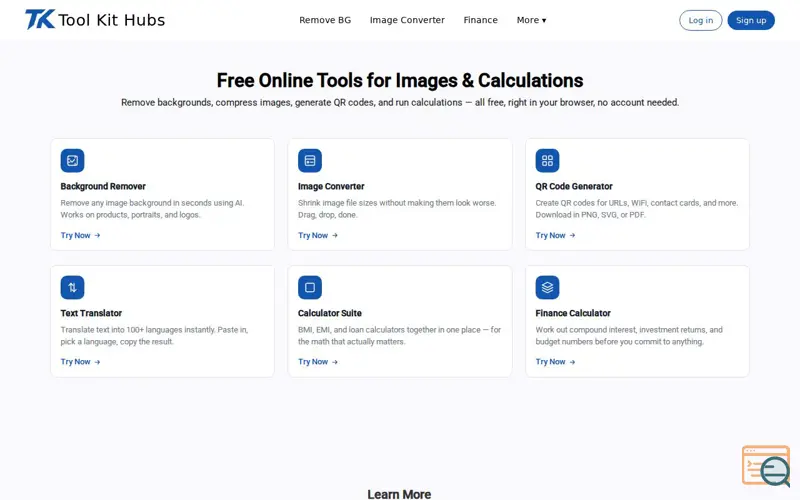Open Image Converter from the top navigation
This screenshot has height=500, width=800.
tap(407, 20)
